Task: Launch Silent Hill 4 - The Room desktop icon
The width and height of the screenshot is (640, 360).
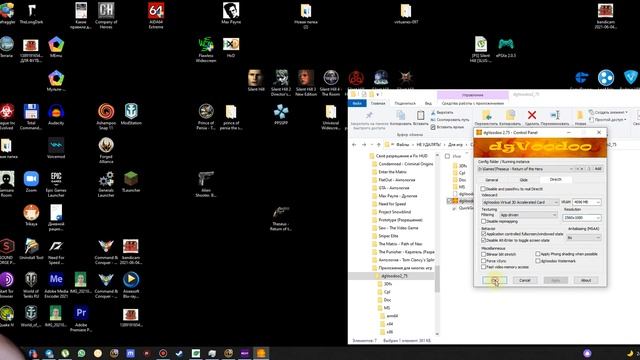Action: tap(331, 83)
